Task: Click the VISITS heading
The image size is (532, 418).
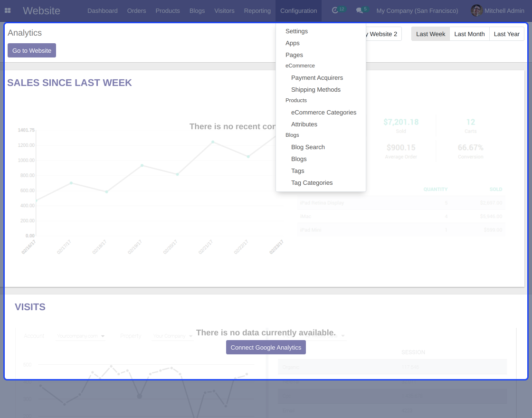Action: pyautogui.click(x=30, y=307)
